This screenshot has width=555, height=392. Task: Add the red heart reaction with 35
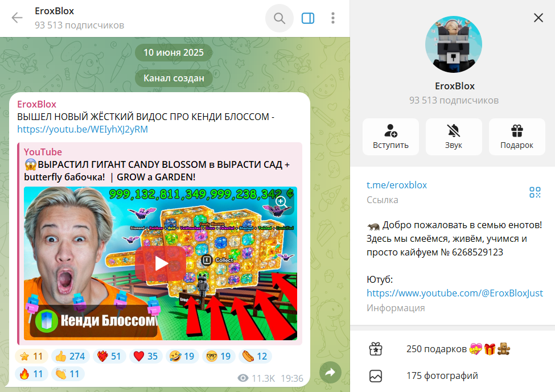point(146,356)
